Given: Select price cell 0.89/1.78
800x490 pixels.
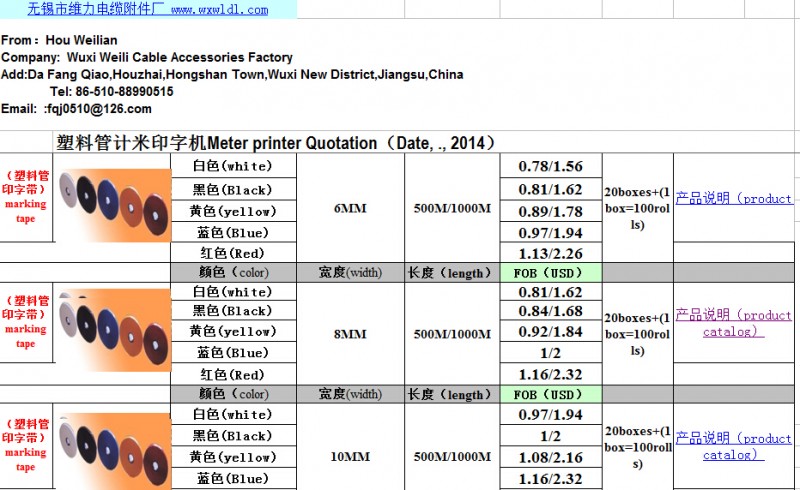Looking at the screenshot, I should click(550, 211).
